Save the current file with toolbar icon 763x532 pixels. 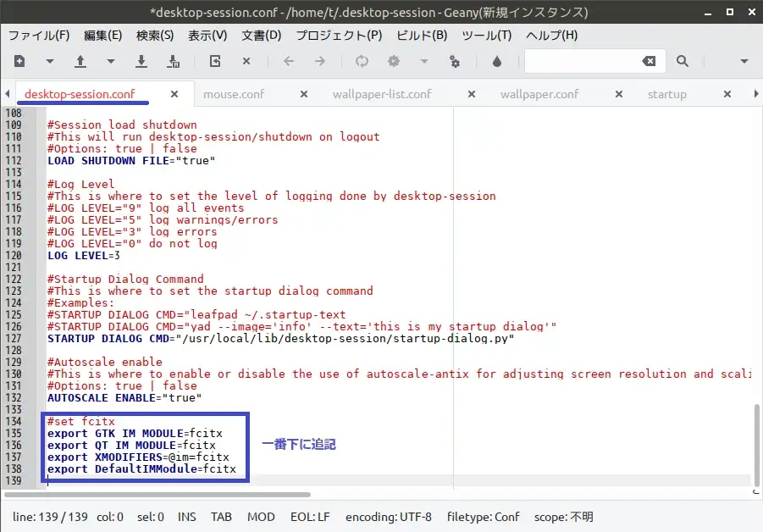[x=141, y=61]
